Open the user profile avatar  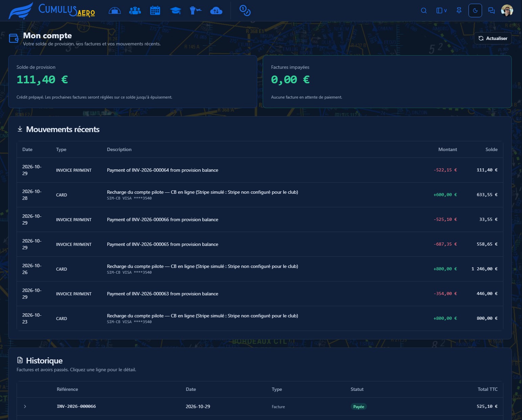[x=507, y=10]
